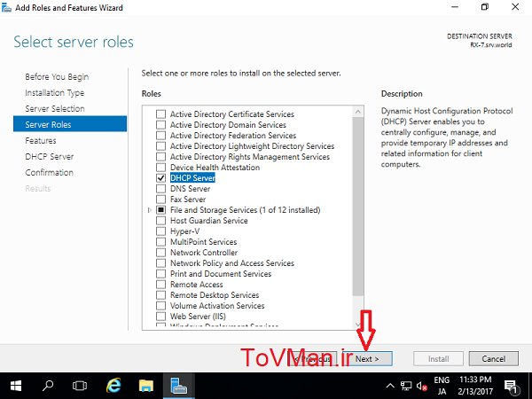This screenshot has width=532, height=399.
Task: Switch to Server Manager taskbar icon
Action: [178, 386]
